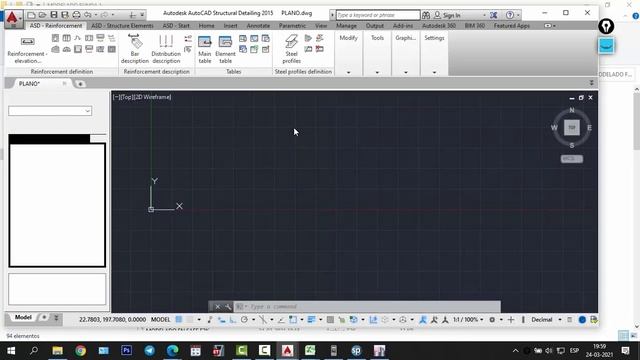Create a new drawing from Quick Access toolbar
640x360 pixels.
point(31,15)
